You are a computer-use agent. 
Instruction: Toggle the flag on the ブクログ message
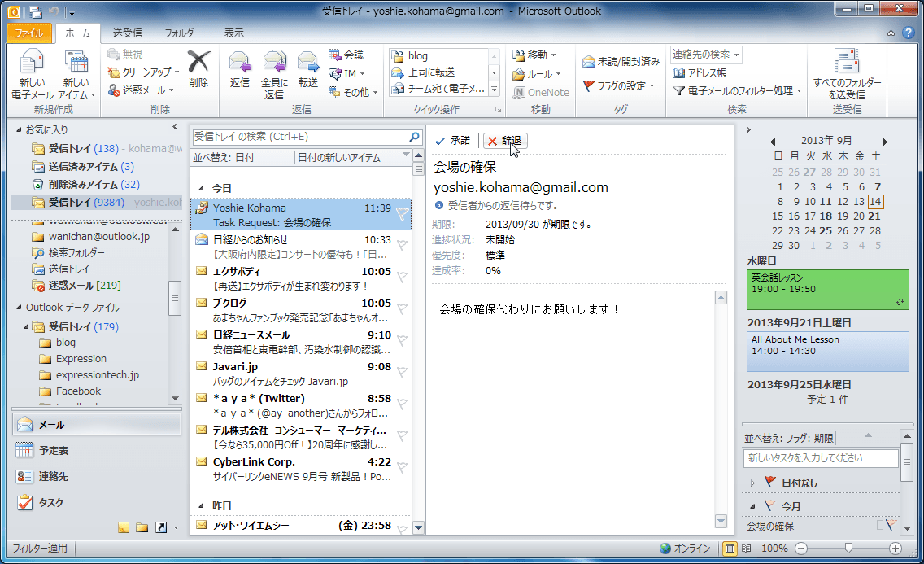(x=402, y=308)
